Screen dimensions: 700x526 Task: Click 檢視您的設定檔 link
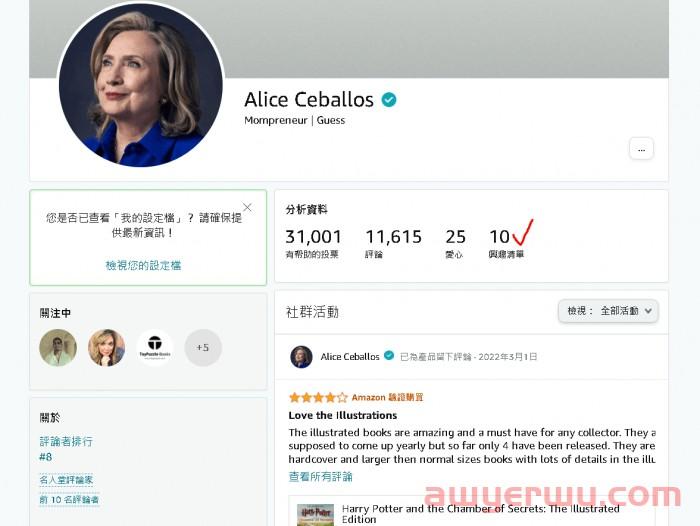143,265
